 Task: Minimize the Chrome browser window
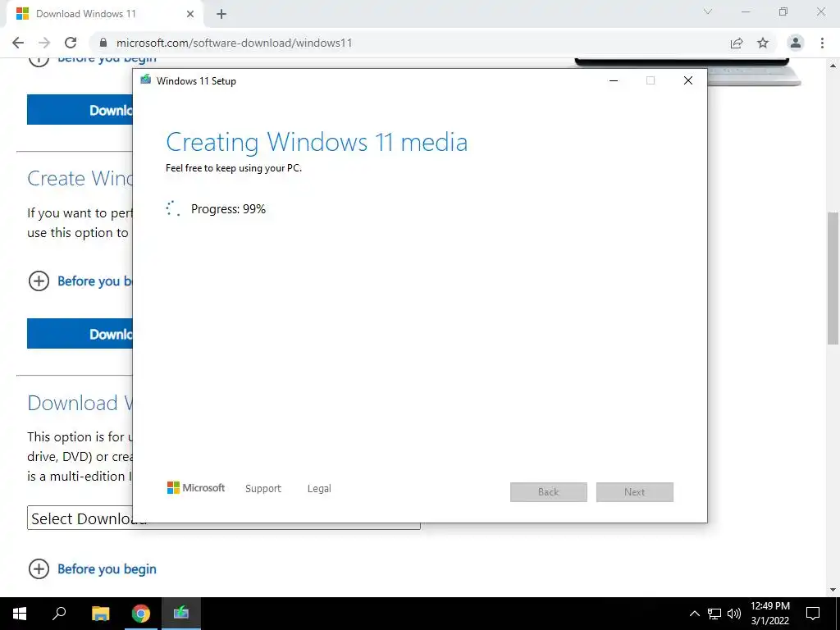click(746, 11)
